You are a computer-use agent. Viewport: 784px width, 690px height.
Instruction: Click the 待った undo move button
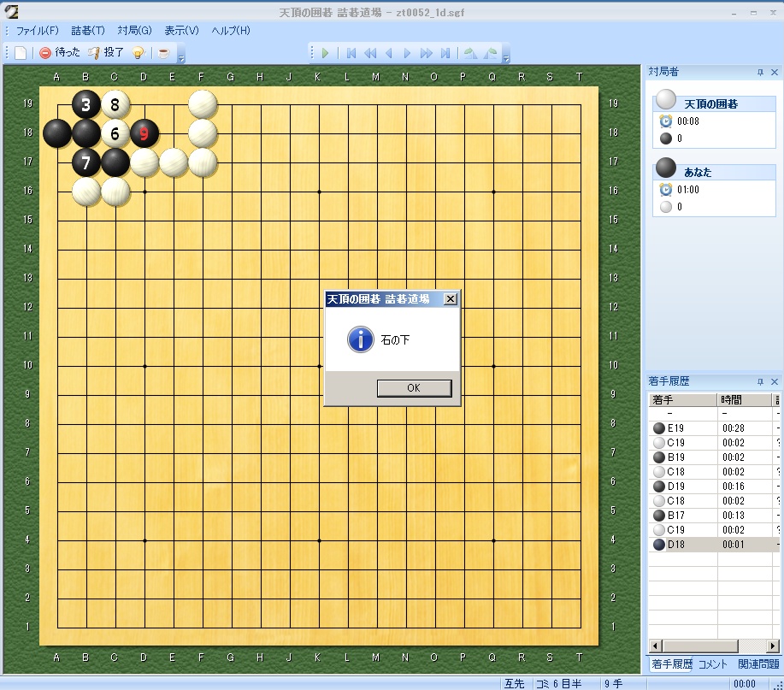[60, 52]
